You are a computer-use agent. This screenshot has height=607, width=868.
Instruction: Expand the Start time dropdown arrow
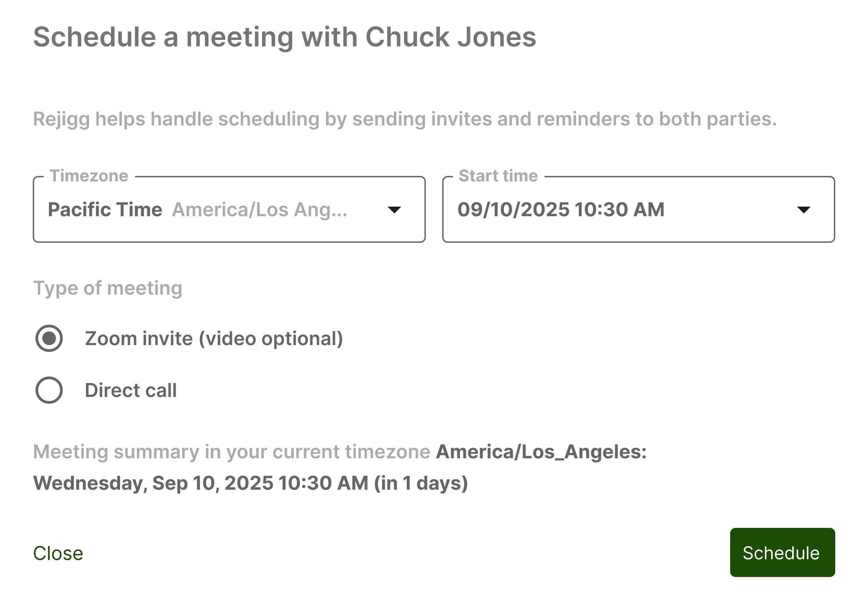pyautogui.click(x=804, y=210)
